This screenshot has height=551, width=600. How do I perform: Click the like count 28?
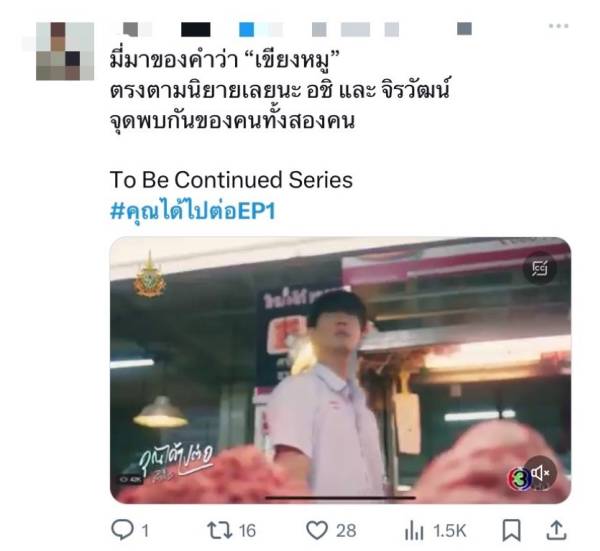(346, 531)
